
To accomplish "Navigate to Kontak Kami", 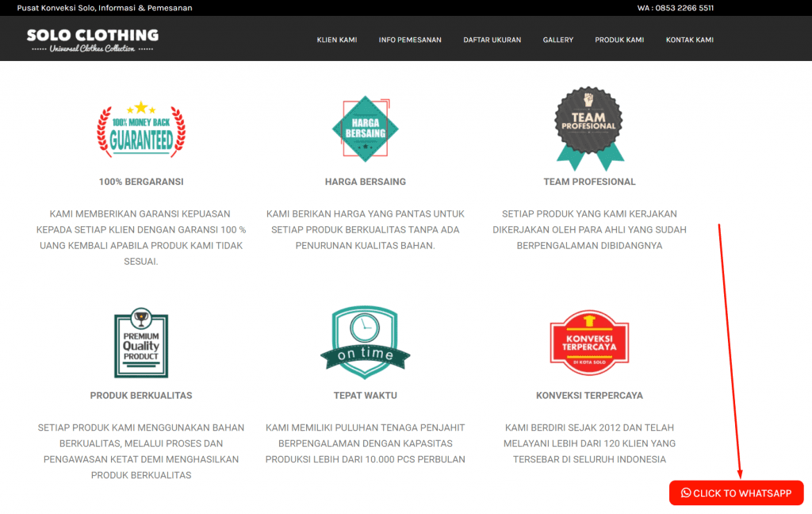I will coord(690,40).
